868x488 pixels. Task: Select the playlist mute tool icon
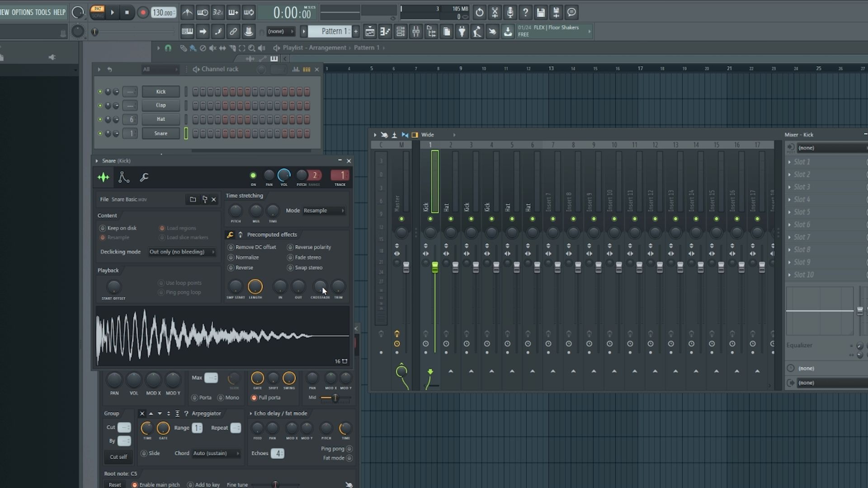[212, 47]
